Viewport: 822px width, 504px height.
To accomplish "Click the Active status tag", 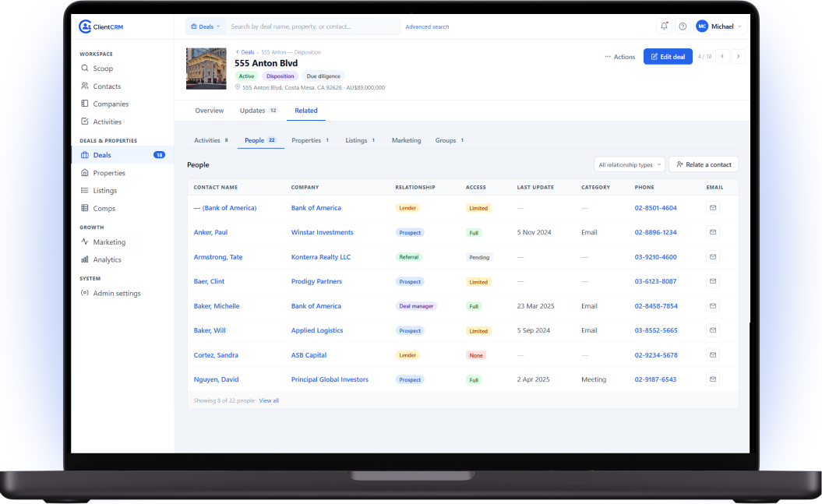I will [246, 76].
